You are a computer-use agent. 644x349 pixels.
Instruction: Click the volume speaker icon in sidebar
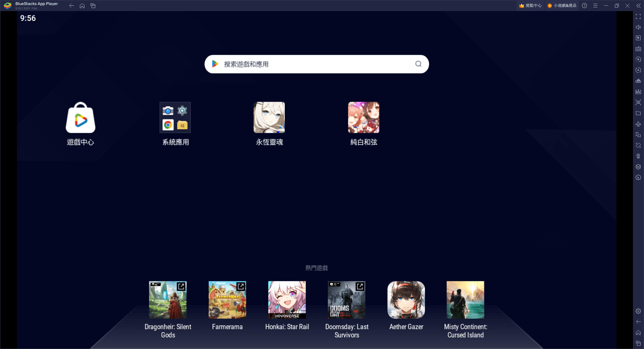pyautogui.click(x=638, y=27)
